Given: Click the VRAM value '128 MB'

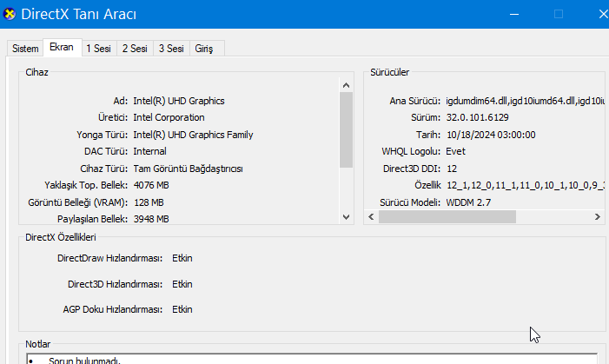Looking at the screenshot, I should tap(149, 202).
